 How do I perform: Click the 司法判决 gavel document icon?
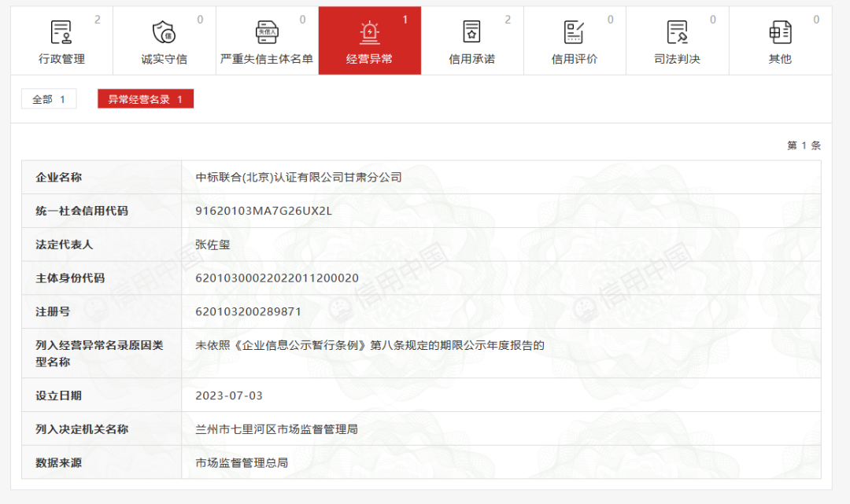click(677, 32)
